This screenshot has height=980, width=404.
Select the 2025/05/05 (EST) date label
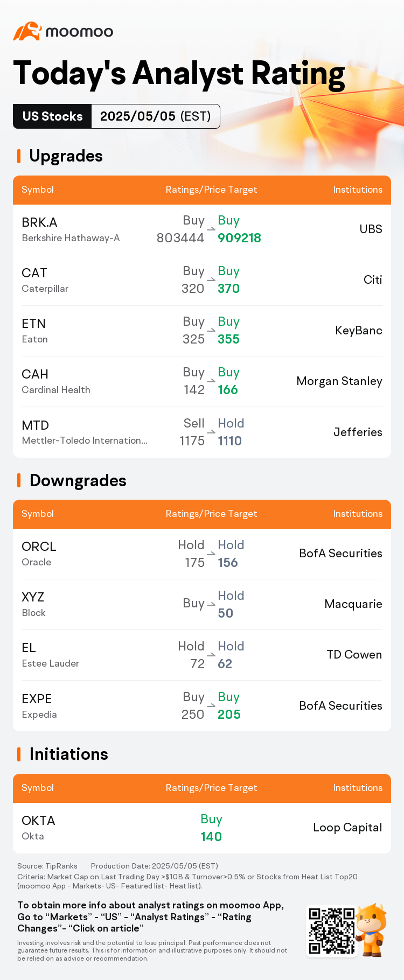click(x=155, y=116)
